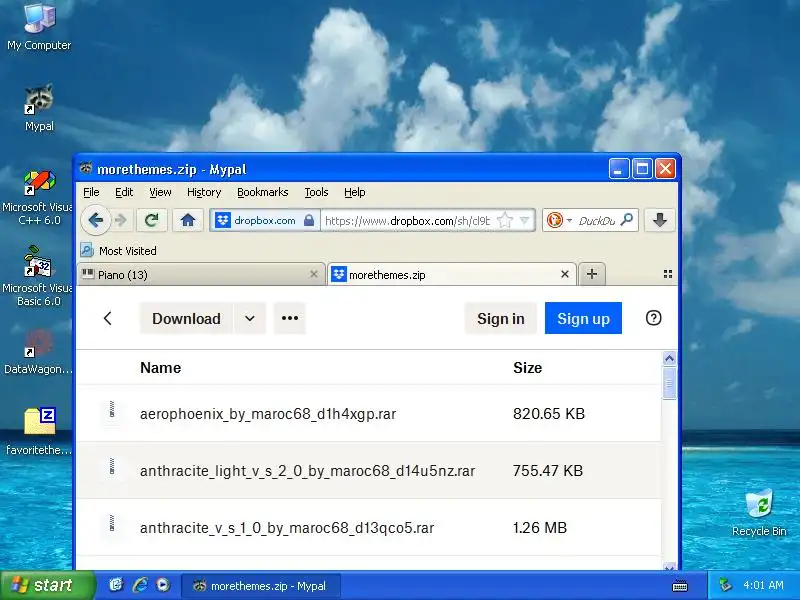Click the vertical scrollbar thumb
Image resolution: width=800 pixels, height=600 pixels.
coord(669,383)
